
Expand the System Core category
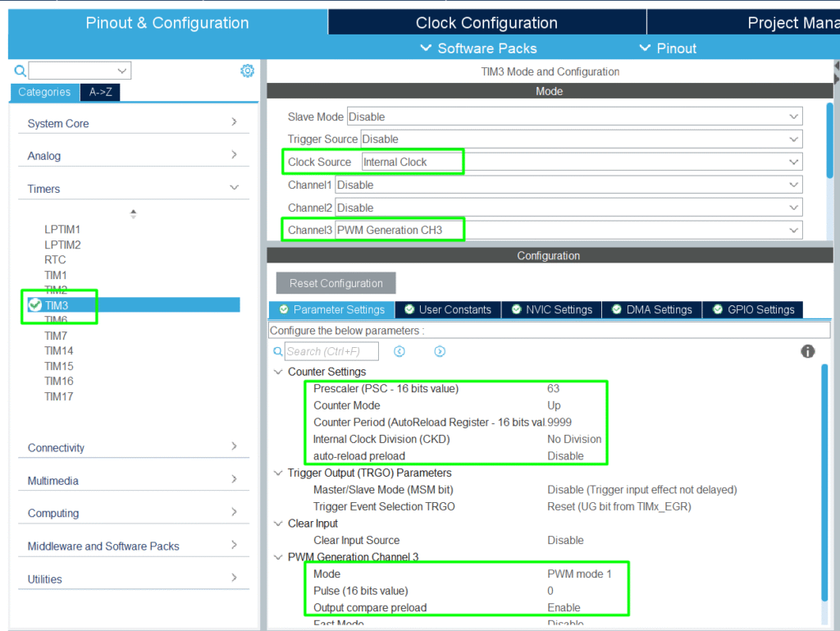[234, 122]
